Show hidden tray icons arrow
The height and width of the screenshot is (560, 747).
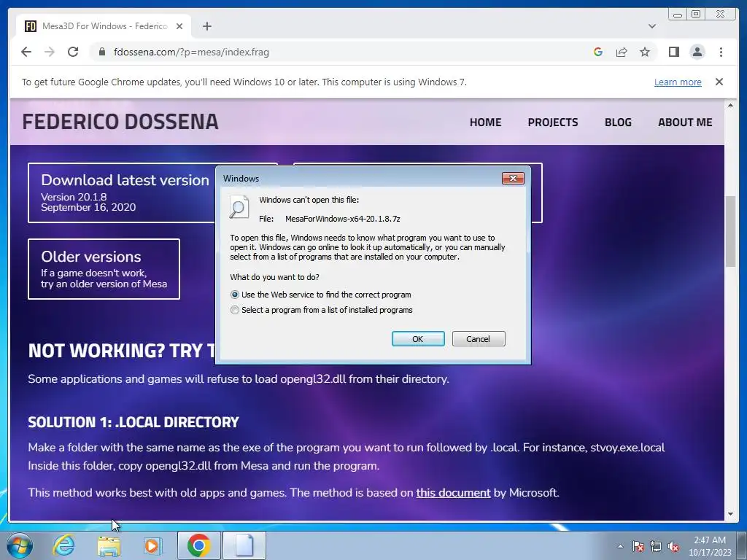[x=620, y=546]
